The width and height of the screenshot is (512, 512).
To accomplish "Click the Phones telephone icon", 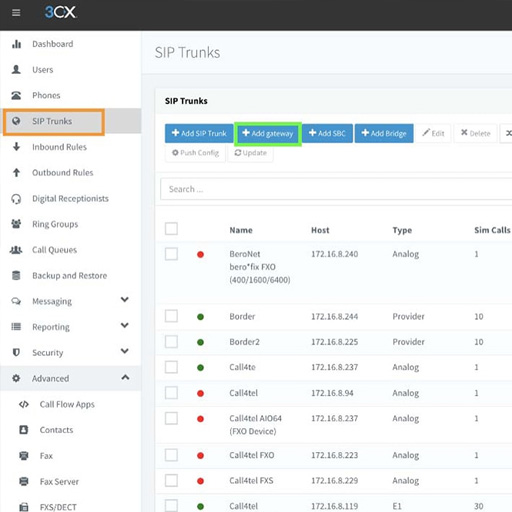I will click(16, 95).
